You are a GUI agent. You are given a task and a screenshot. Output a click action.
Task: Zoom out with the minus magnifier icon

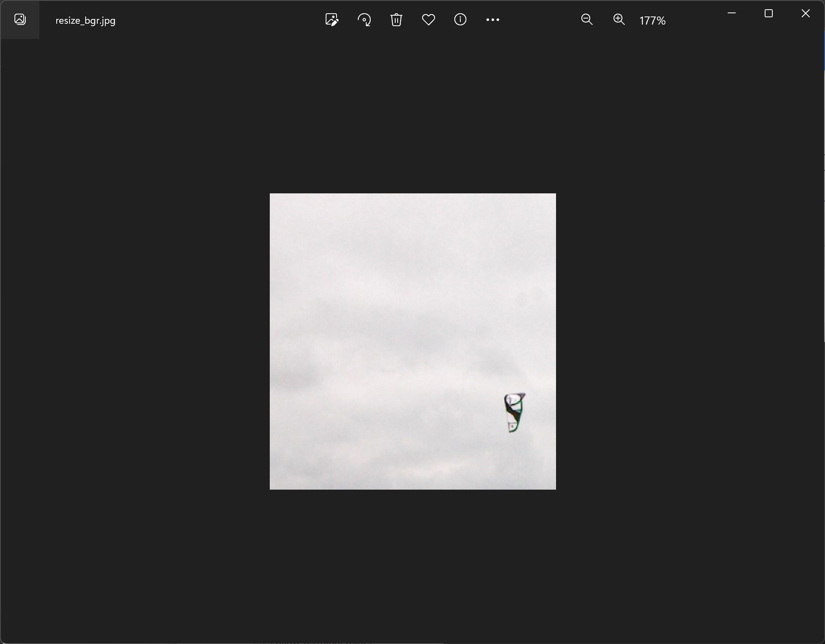[587, 20]
